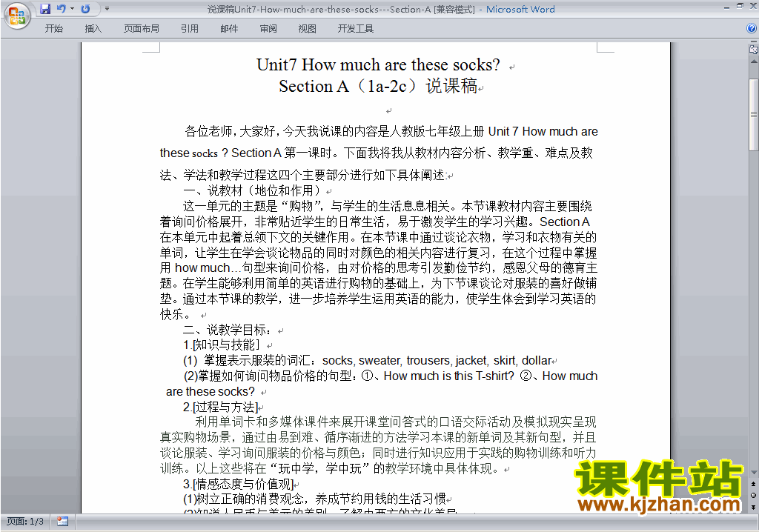This screenshot has height=532, width=759.
Task: Open the round Office button menu
Action: pos(17,16)
